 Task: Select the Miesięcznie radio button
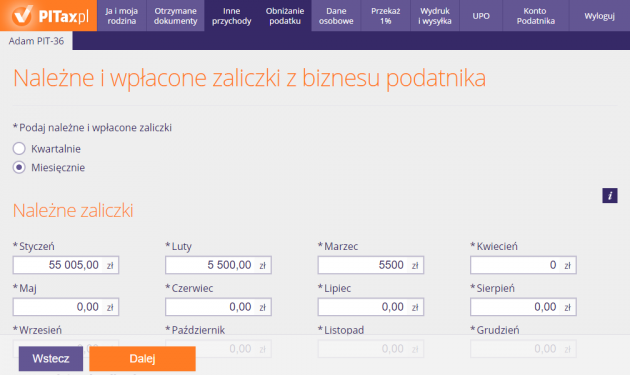pos(19,167)
